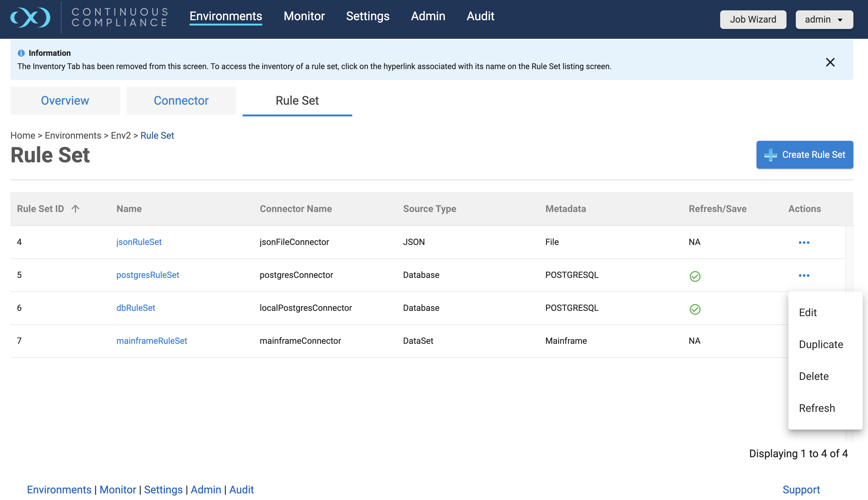The width and height of the screenshot is (868, 500).
Task: Switch to the Overview tab
Action: [x=65, y=101]
